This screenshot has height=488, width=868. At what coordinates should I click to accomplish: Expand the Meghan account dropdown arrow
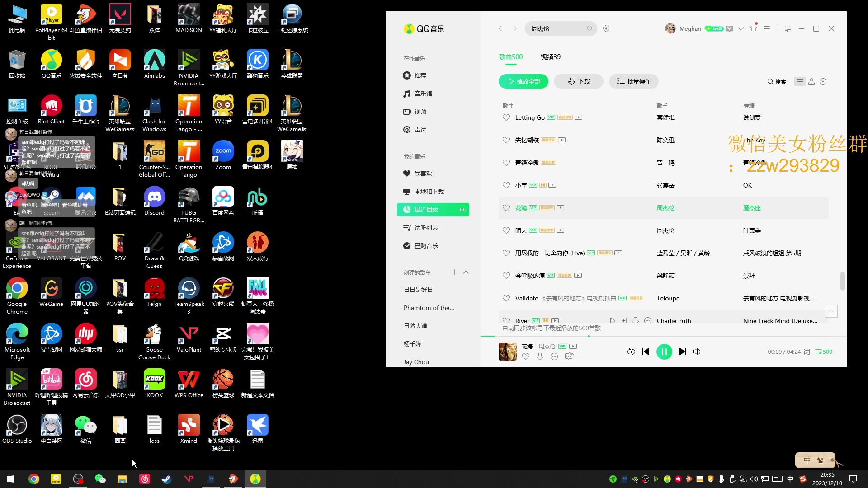point(741,28)
